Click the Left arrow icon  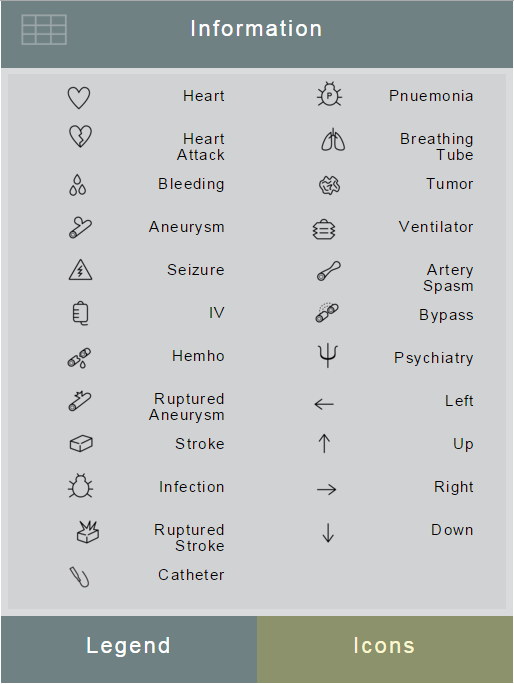(x=324, y=404)
